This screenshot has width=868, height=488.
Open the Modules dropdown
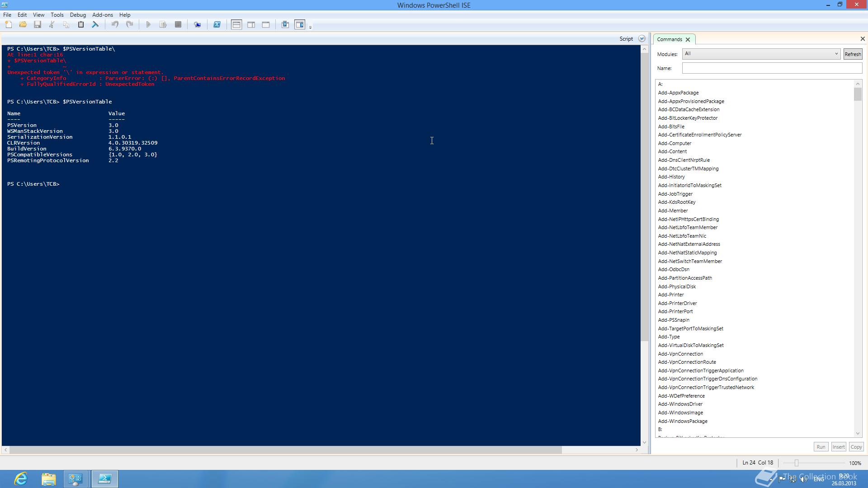point(836,54)
